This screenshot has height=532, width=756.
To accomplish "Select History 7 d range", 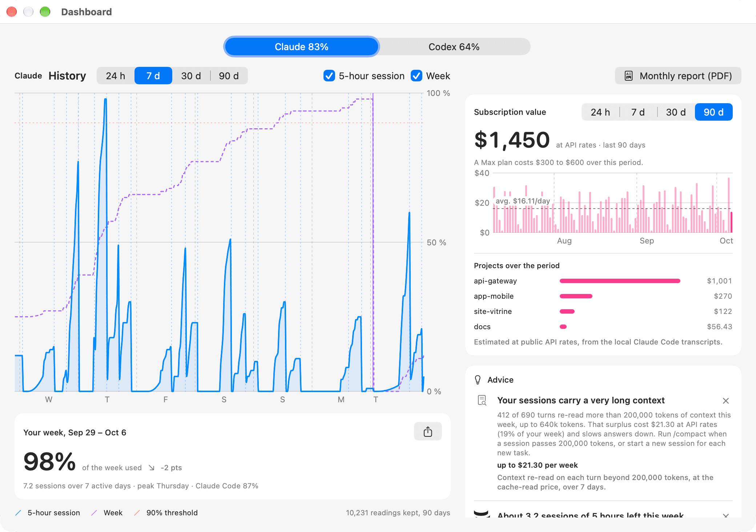I will tap(153, 76).
